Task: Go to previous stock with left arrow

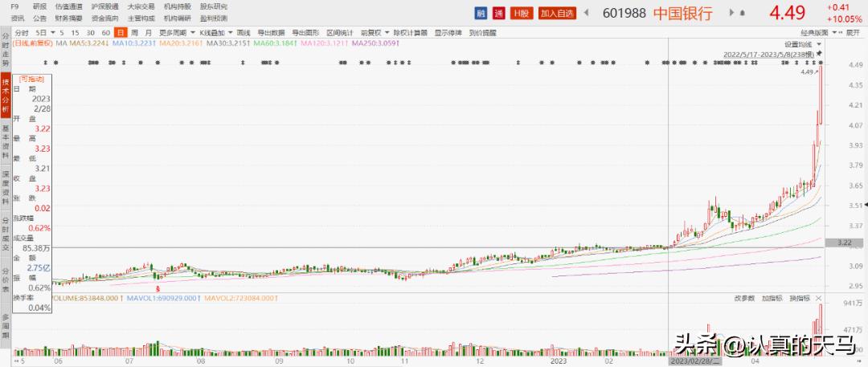Action: pyautogui.click(x=586, y=13)
